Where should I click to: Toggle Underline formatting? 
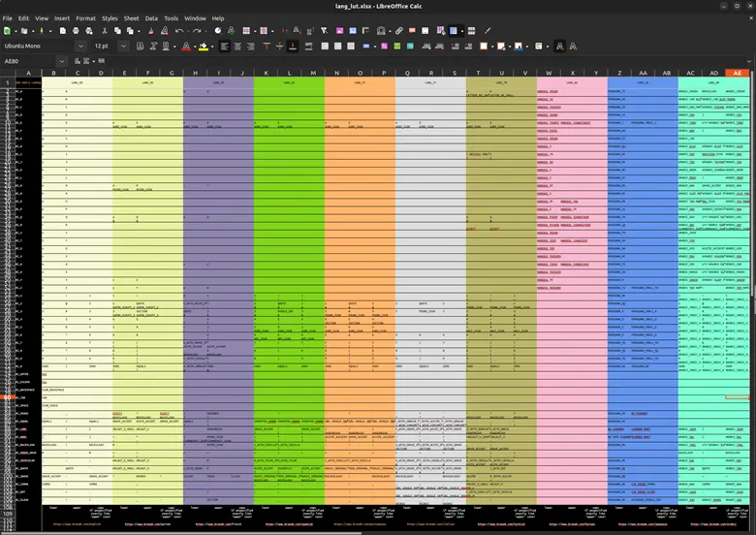[166, 47]
